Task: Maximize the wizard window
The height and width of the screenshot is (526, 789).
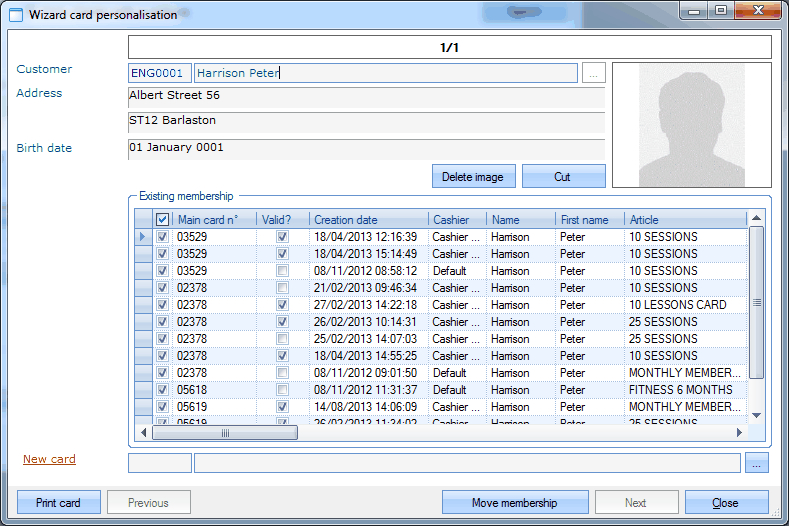Action: (721, 11)
